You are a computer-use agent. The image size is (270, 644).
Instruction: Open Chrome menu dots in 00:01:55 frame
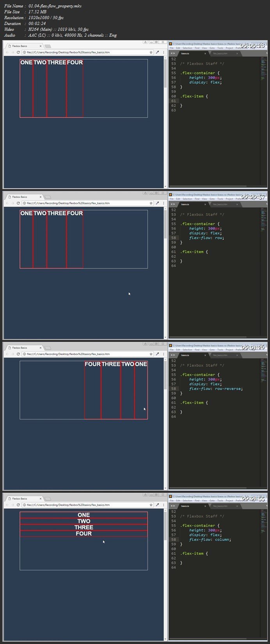(163, 505)
